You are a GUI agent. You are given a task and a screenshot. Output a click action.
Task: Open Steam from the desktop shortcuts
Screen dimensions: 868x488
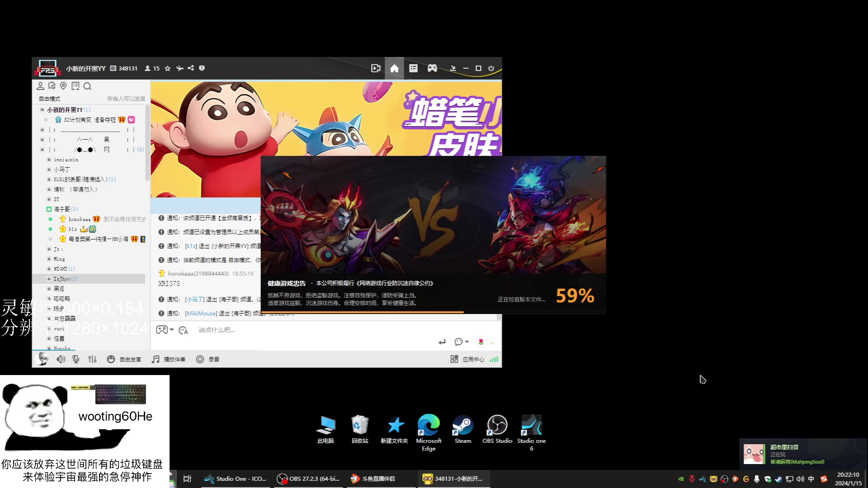(463, 430)
